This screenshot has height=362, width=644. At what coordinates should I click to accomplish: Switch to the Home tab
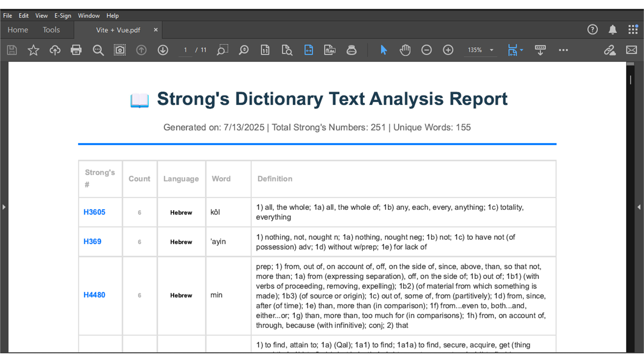coord(17,29)
